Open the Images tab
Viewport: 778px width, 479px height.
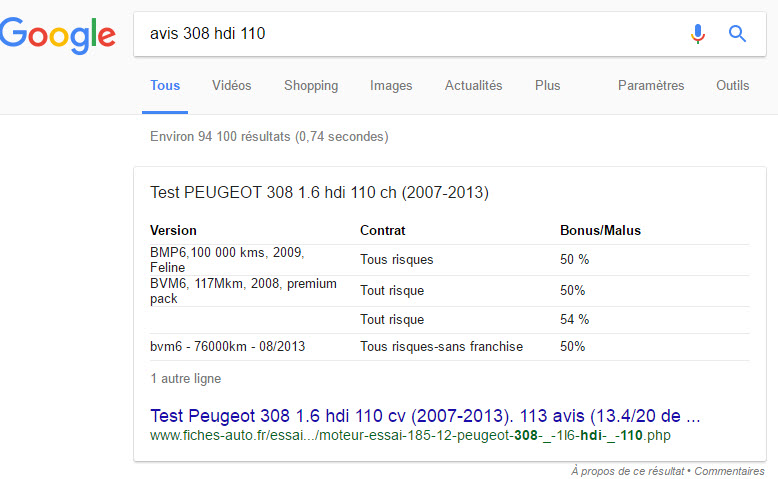(391, 86)
